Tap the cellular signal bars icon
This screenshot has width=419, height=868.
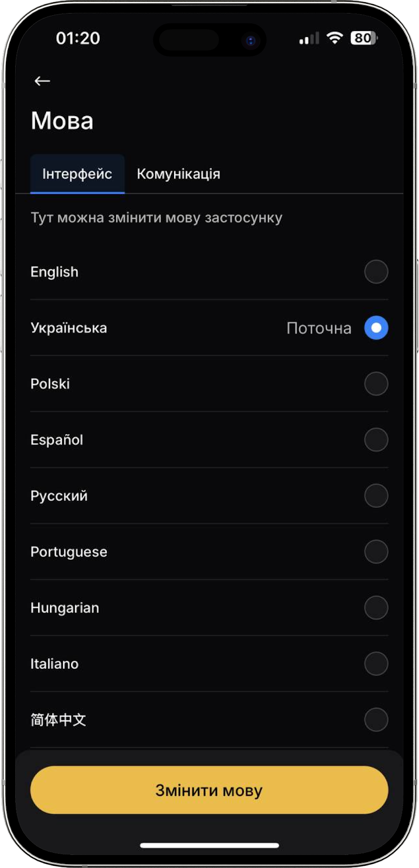click(309, 39)
